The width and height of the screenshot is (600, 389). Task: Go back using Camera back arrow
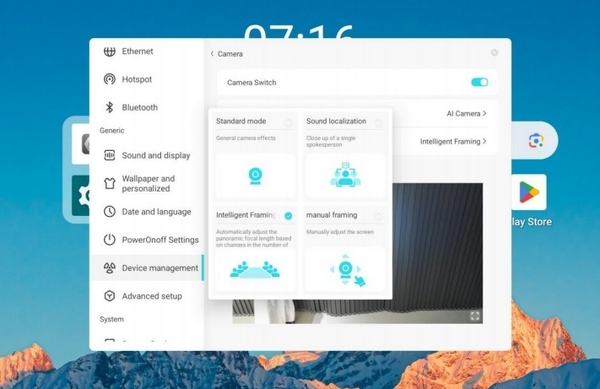pos(212,54)
